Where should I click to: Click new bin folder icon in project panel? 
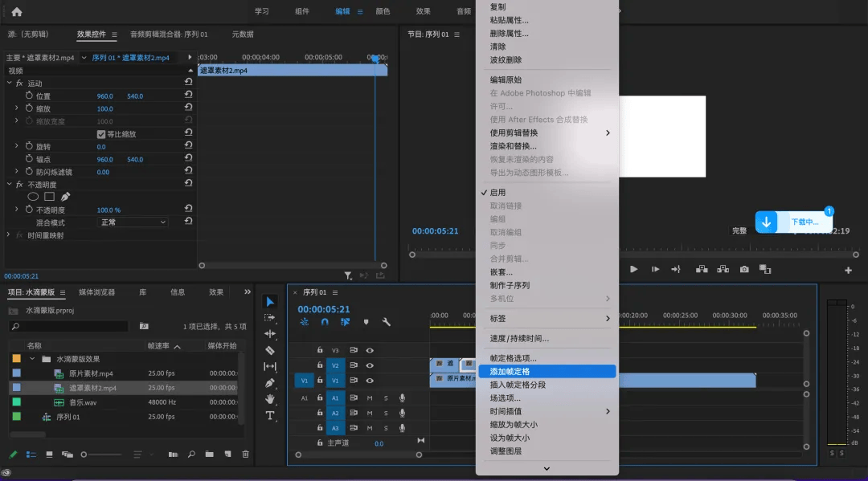point(209,455)
